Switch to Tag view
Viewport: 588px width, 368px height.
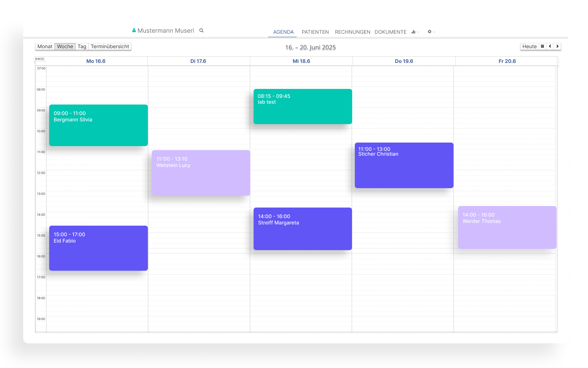pos(82,46)
